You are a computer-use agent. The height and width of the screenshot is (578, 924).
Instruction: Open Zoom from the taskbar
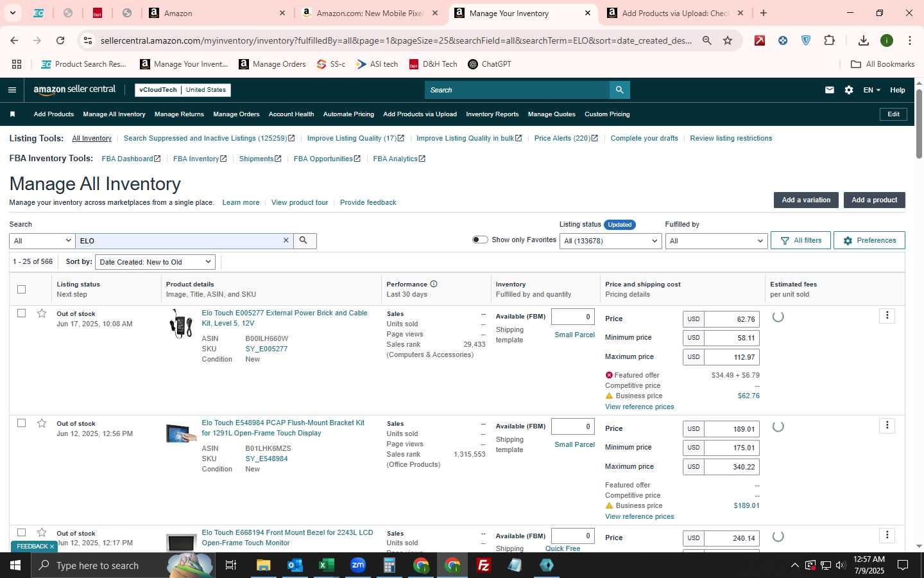coord(358,565)
